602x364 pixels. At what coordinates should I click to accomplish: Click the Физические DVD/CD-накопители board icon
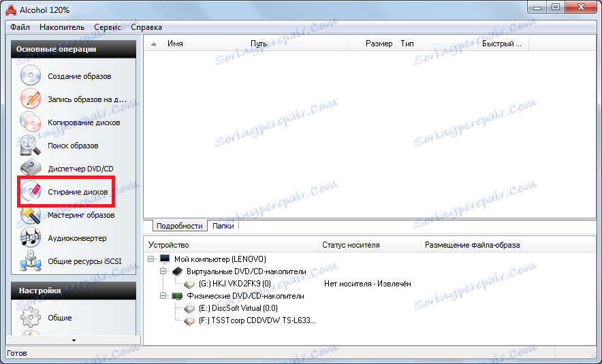177,296
